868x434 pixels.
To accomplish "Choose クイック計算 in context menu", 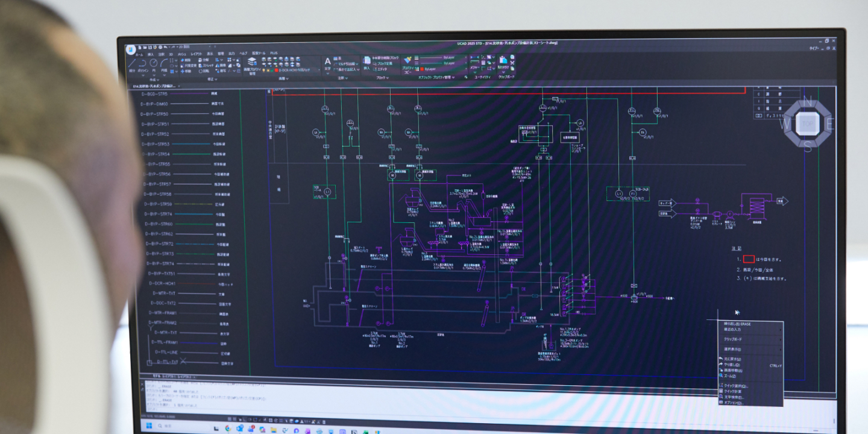I will [x=751, y=391].
